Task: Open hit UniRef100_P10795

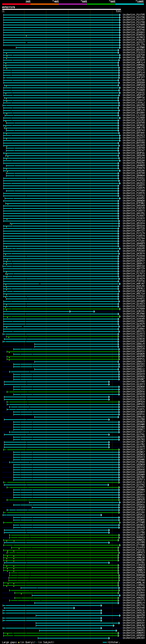Action: (134, 15)
